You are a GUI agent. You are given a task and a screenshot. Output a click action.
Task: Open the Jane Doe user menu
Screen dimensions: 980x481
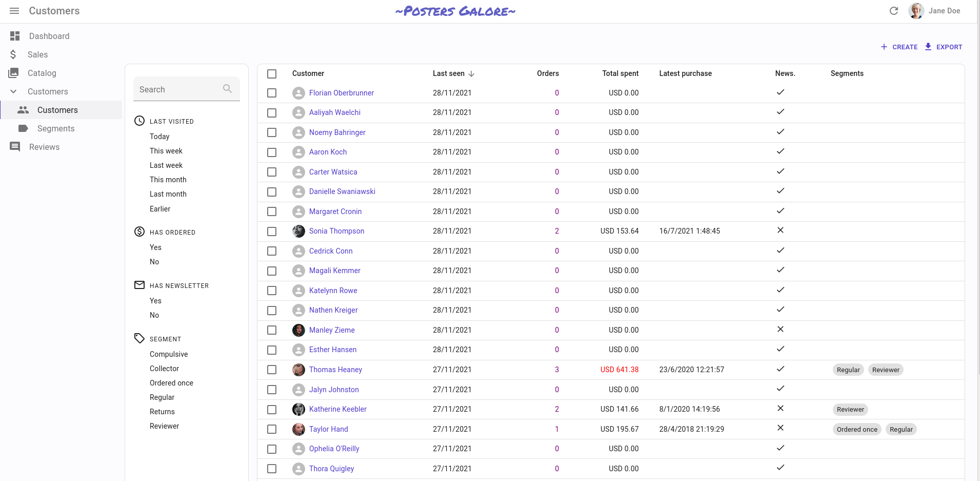click(x=934, y=11)
